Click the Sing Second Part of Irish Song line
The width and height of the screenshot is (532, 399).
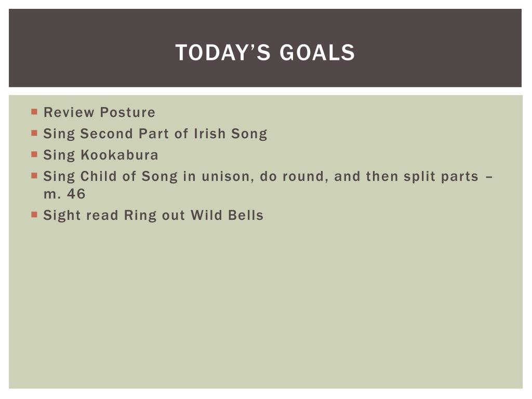pos(155,134)
